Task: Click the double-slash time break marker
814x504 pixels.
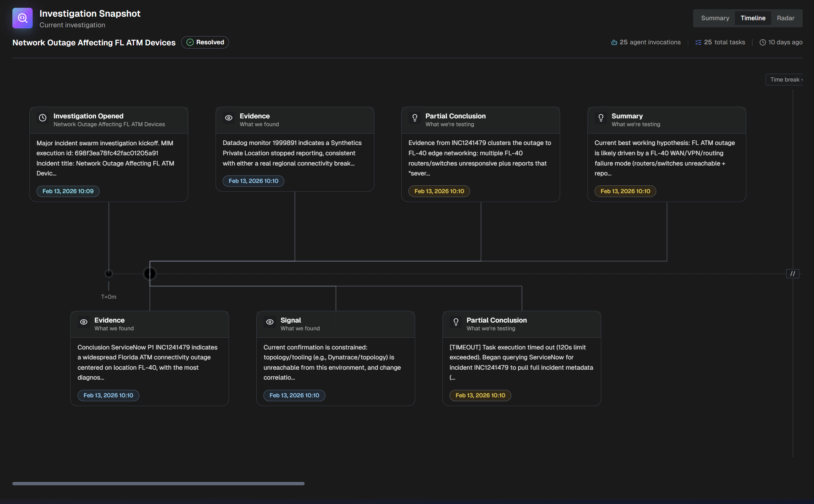Action: tap(792, 274)
